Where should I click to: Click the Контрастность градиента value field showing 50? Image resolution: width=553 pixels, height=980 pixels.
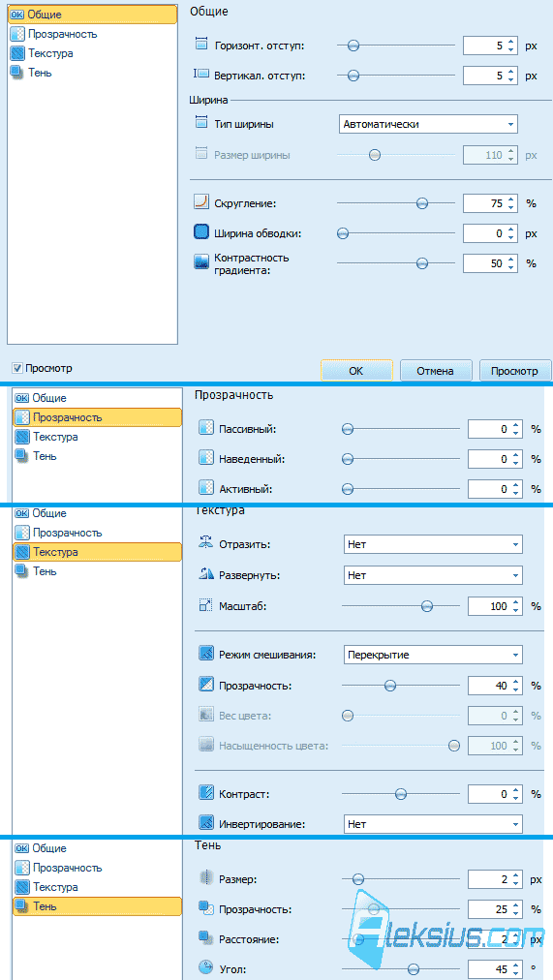click(490, 263)
